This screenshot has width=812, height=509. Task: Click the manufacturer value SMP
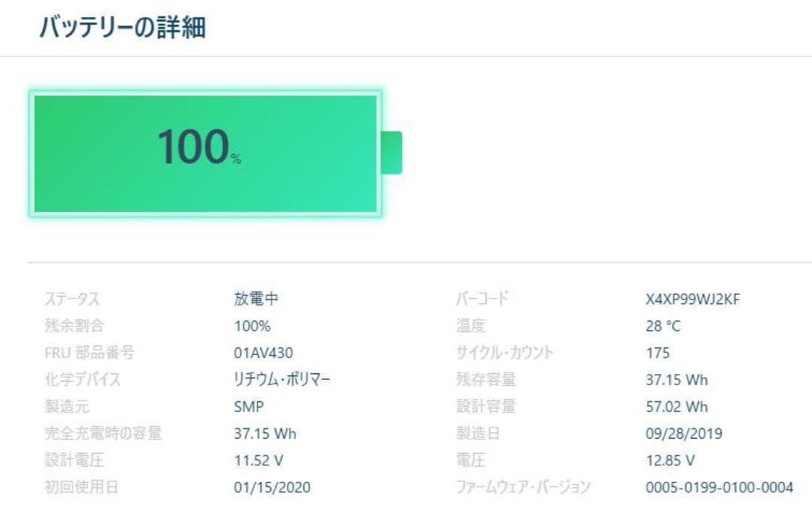[249, 407]
